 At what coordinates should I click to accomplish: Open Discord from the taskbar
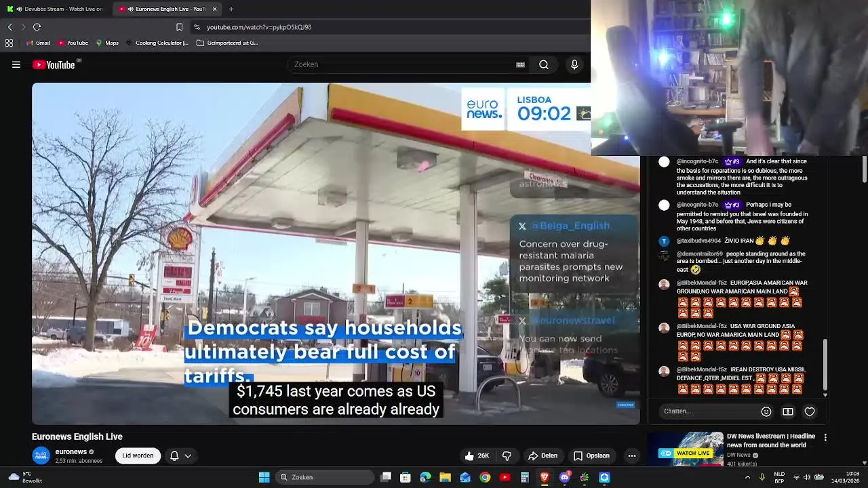[564, 477]
